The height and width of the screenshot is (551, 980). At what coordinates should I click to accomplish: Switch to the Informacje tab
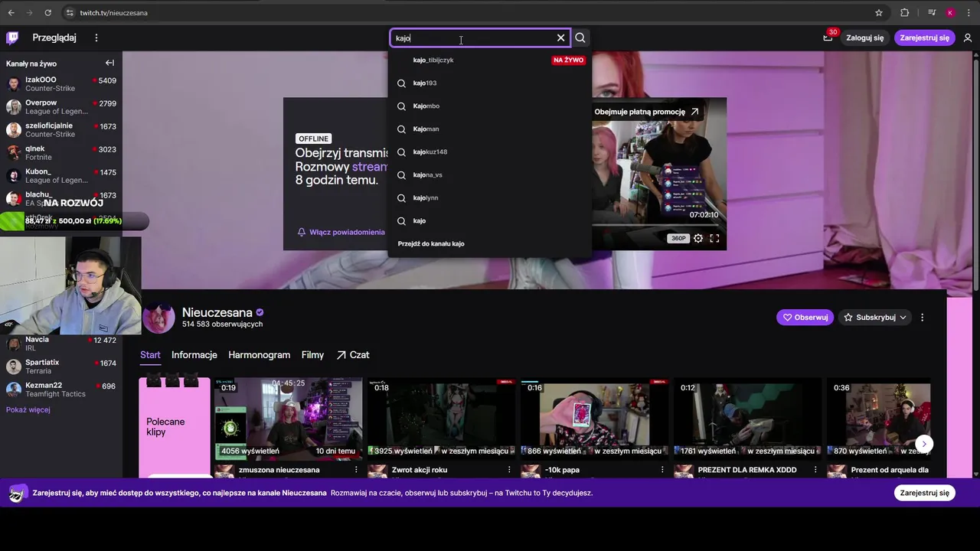[x=194, y=355]
